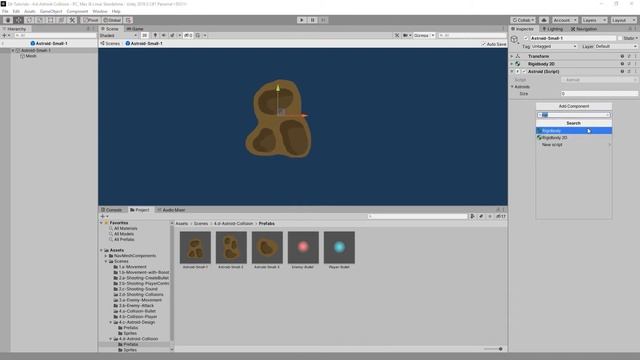
Task: Toggle scene lighting bulb icon
Action: [155, 36]
